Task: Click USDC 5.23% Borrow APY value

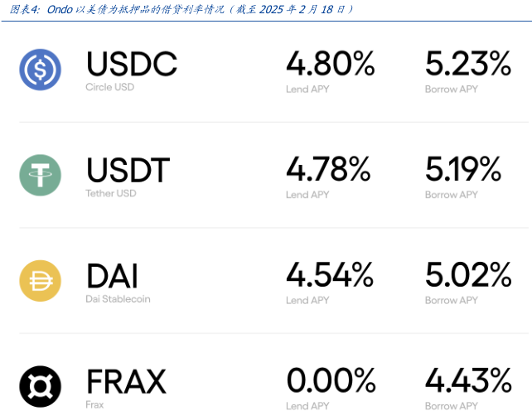Action: click(x=468, y=64)
